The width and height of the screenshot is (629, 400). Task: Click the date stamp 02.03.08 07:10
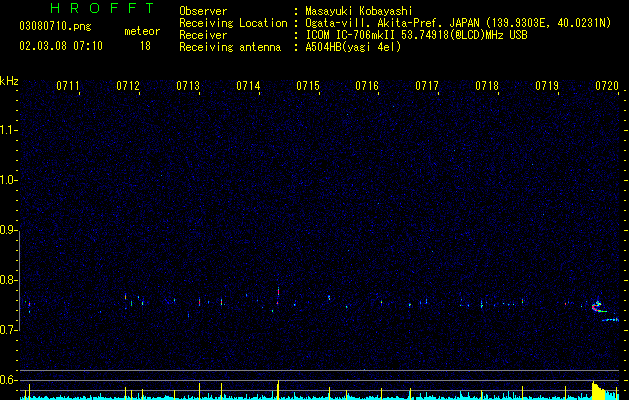[x=61, y=46]
